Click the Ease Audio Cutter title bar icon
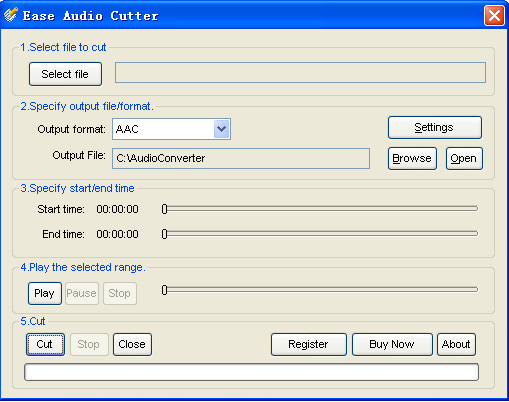This screenshot has height=402, width=509. (x=11, y=15)
